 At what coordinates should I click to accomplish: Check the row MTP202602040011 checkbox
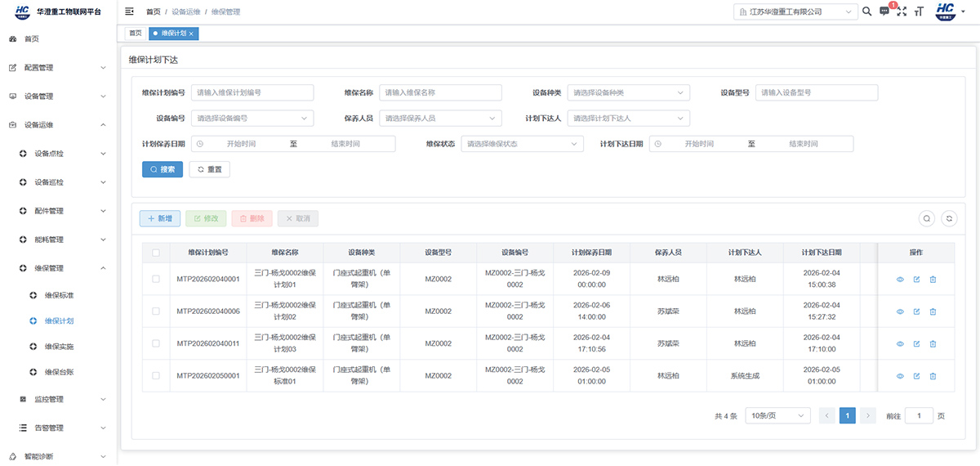point(156,344)
